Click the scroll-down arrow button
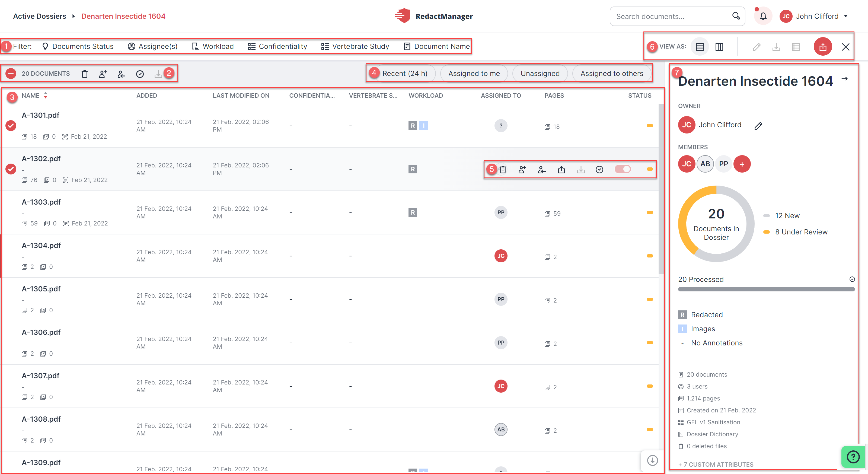Image resolution: width=868 pixels, height=474 pixels. [652, 460]
